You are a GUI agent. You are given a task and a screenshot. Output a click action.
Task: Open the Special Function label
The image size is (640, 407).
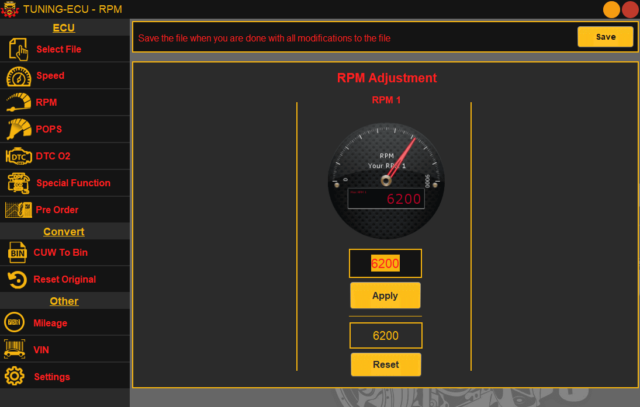pos(73,183)
